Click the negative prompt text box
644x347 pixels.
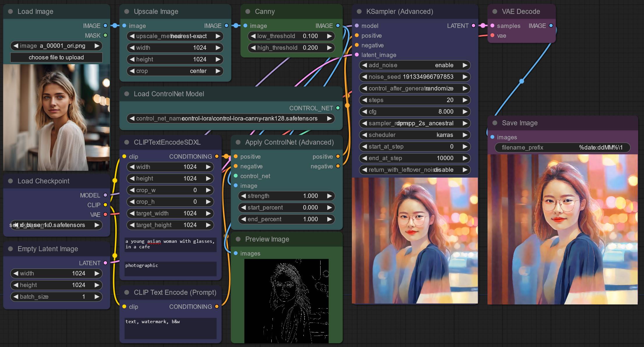[171, 328]
